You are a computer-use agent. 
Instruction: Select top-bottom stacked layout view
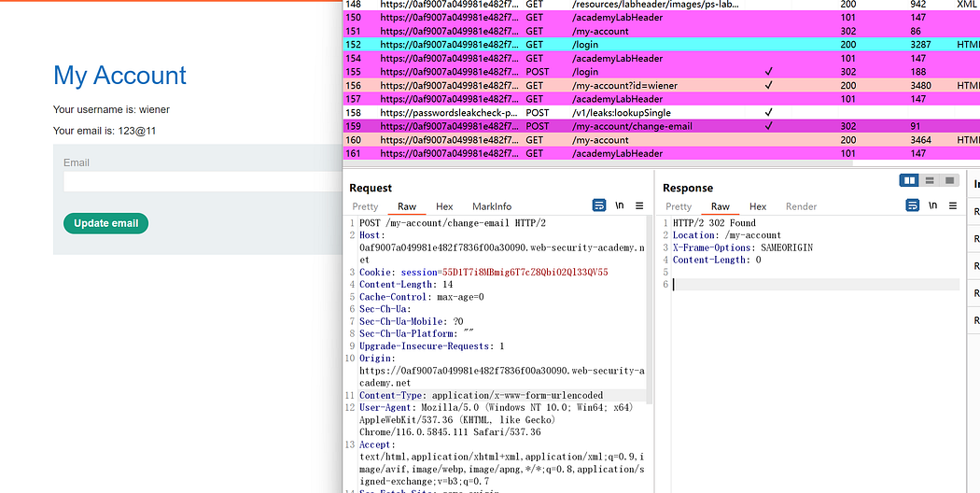point(930,180)
